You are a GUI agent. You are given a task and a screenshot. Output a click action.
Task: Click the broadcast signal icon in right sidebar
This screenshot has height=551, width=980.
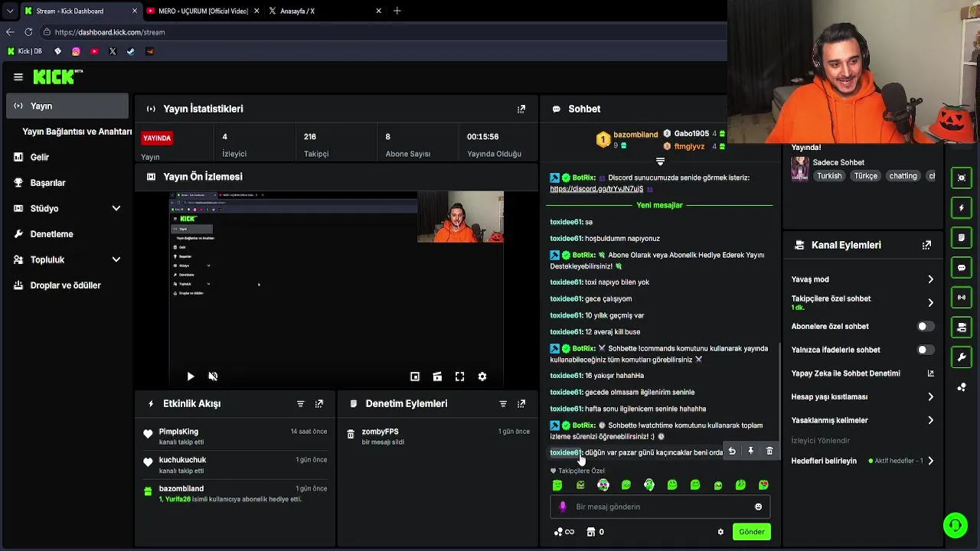[962, 298]
